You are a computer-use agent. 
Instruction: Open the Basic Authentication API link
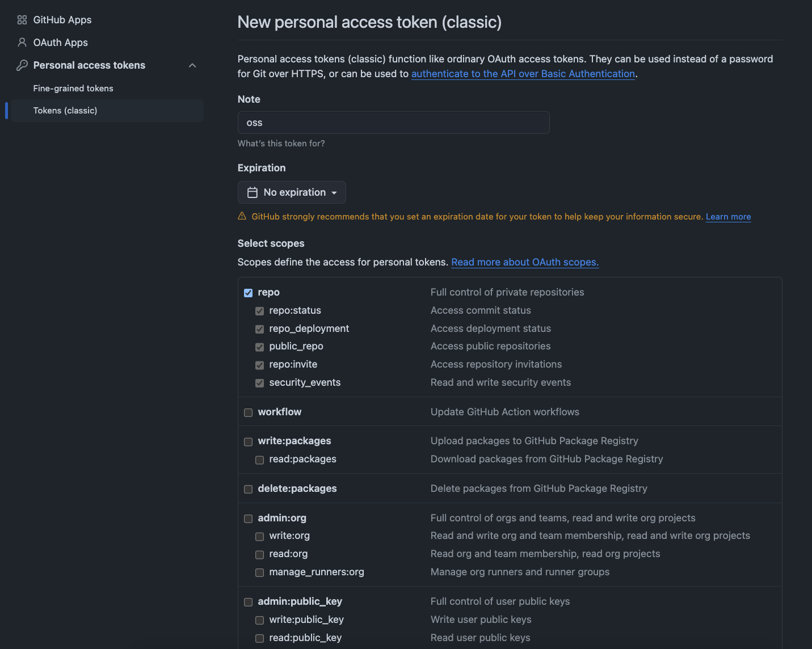(x=523, y=74)
